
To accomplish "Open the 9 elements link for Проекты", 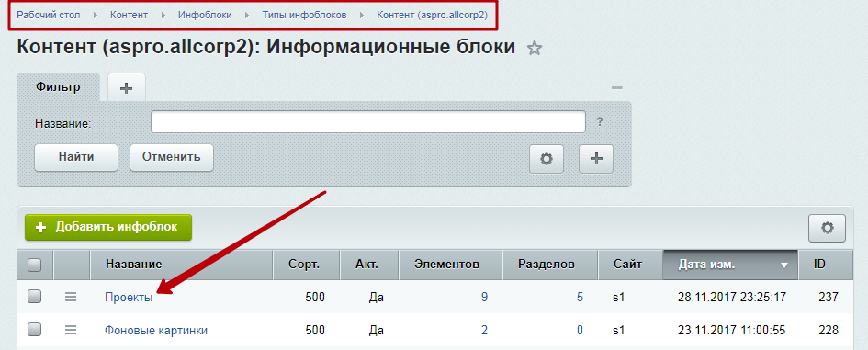I will (484, 297).
